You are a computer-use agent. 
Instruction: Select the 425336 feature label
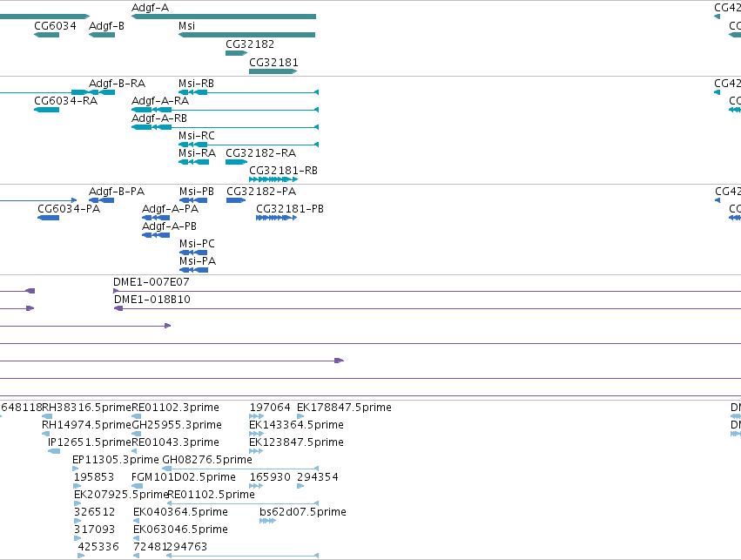(98, 547)
